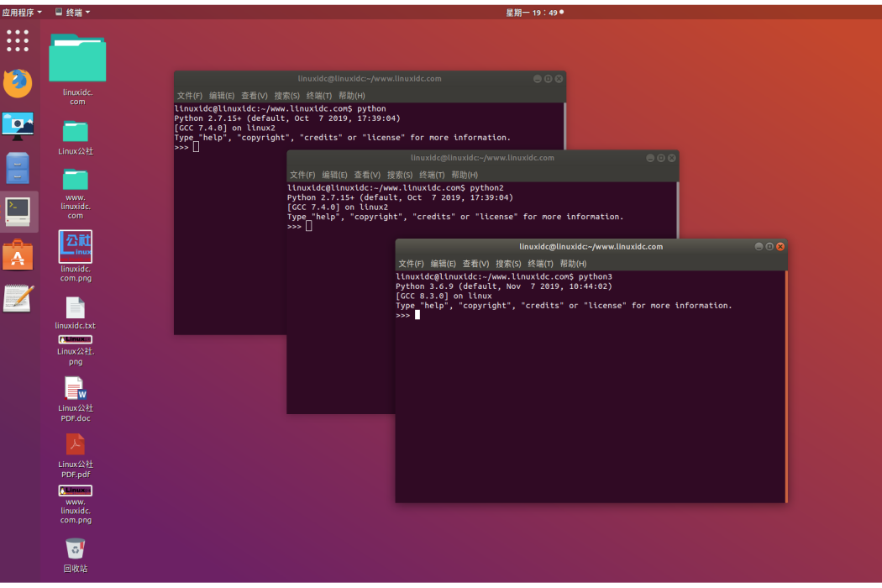Open 查看(V) menu in python terminal

click(x=255, y=96)
